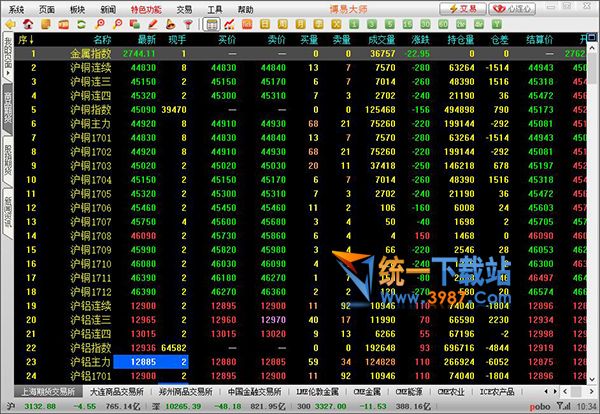Switch to the quote table view icon

211,24
